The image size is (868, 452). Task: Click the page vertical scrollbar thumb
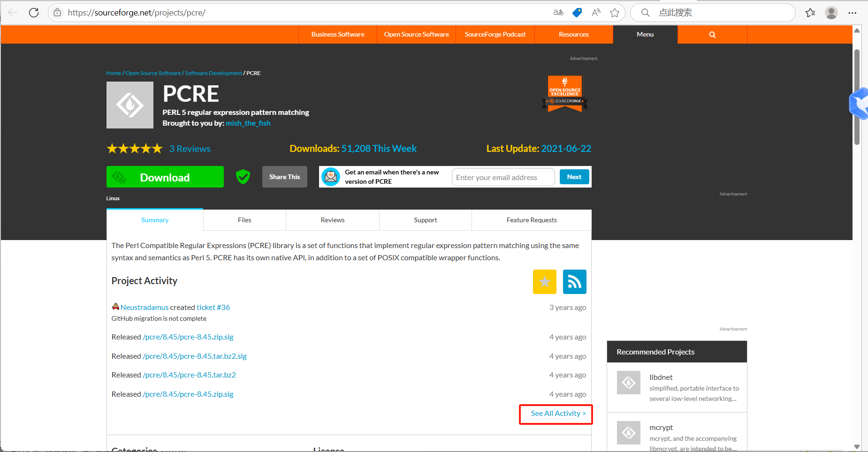857,97
